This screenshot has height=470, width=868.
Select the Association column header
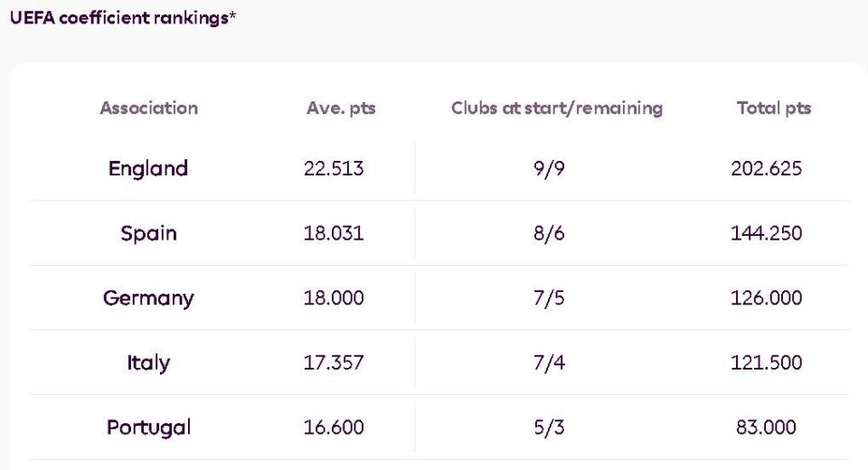click(x=148, y=108)
